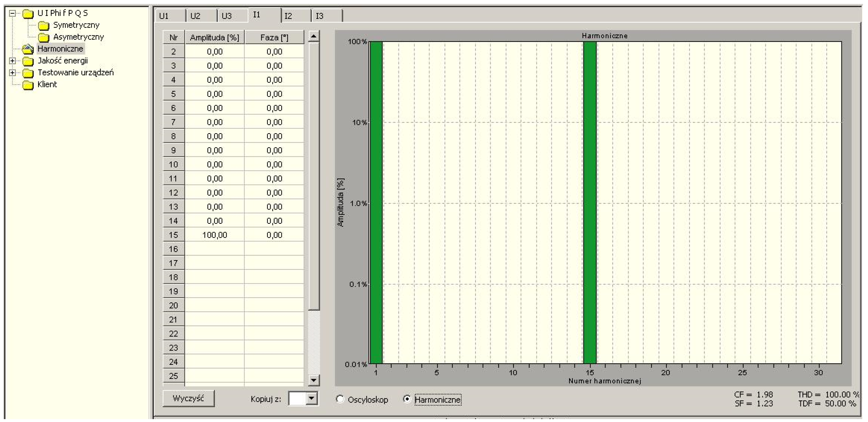Click the table scrollbar up arrow

point(314,36)
